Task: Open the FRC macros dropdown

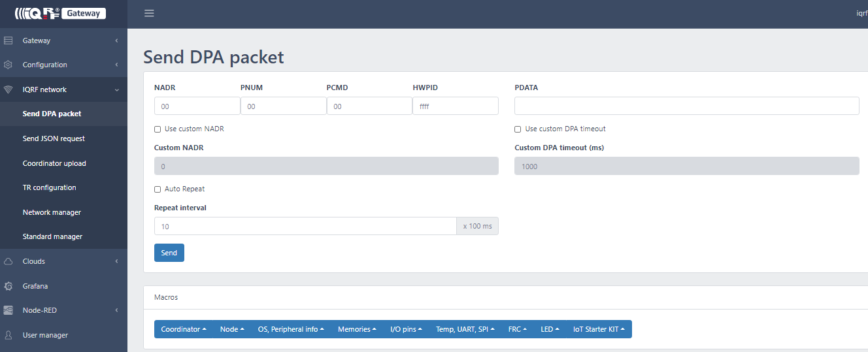Action: [x=518, y=329]
